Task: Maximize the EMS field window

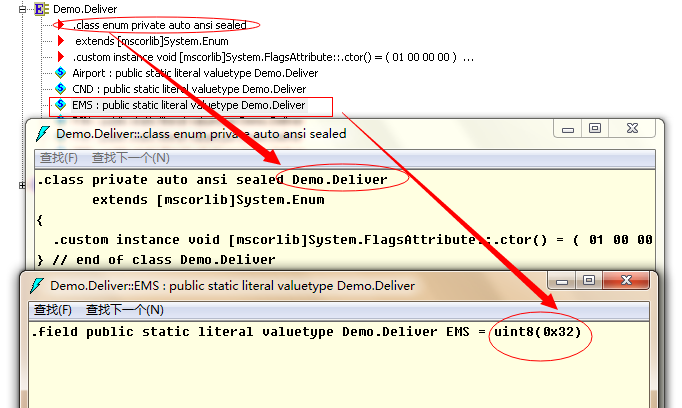Action: pos(589,281)
